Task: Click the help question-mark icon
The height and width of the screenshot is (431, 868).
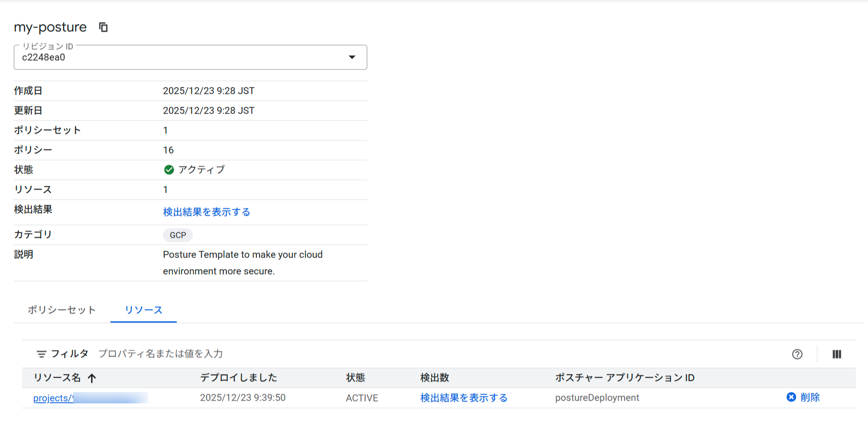Action: [797, 354]
